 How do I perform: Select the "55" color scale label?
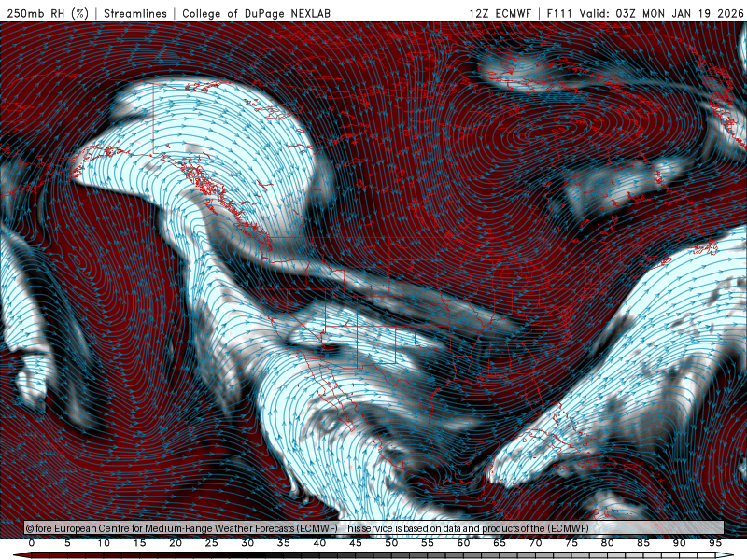pyautogui.click(x=428, y=543)
